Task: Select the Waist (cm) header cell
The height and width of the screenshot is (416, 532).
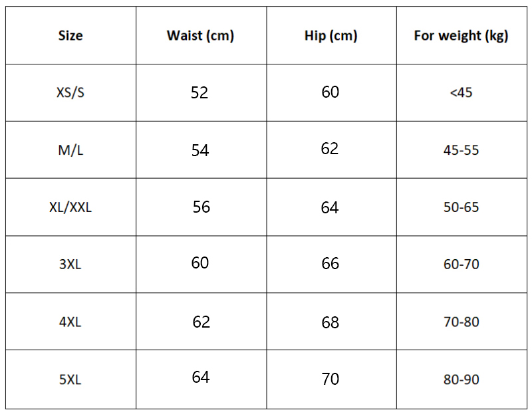Action: tap(200, 36)
